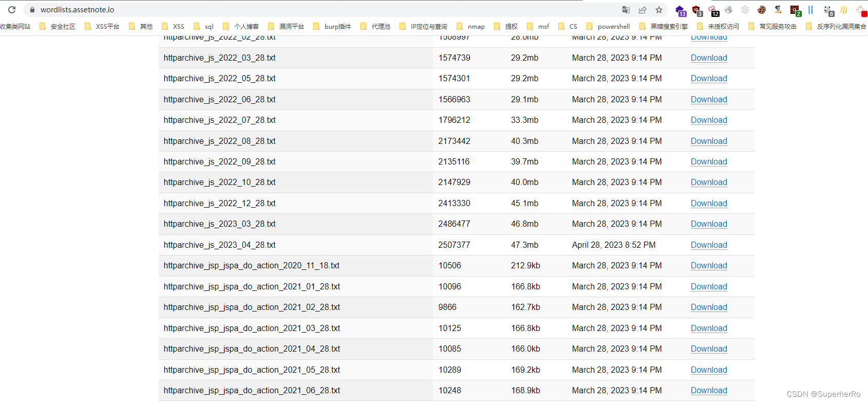Download httparchive_jsp_jspa_do_action_2021_03_28.txt
Screen dimensions: 868x403
point(709,328)
